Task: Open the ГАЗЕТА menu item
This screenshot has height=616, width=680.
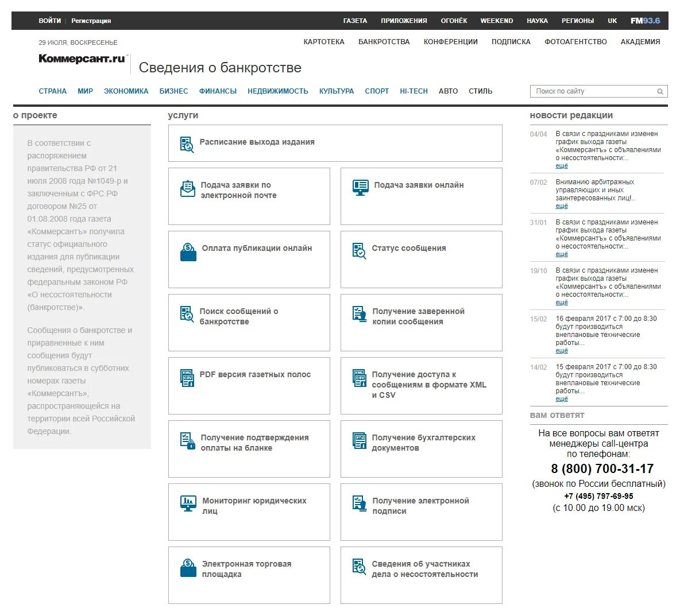Action: [x=355, y=21]
